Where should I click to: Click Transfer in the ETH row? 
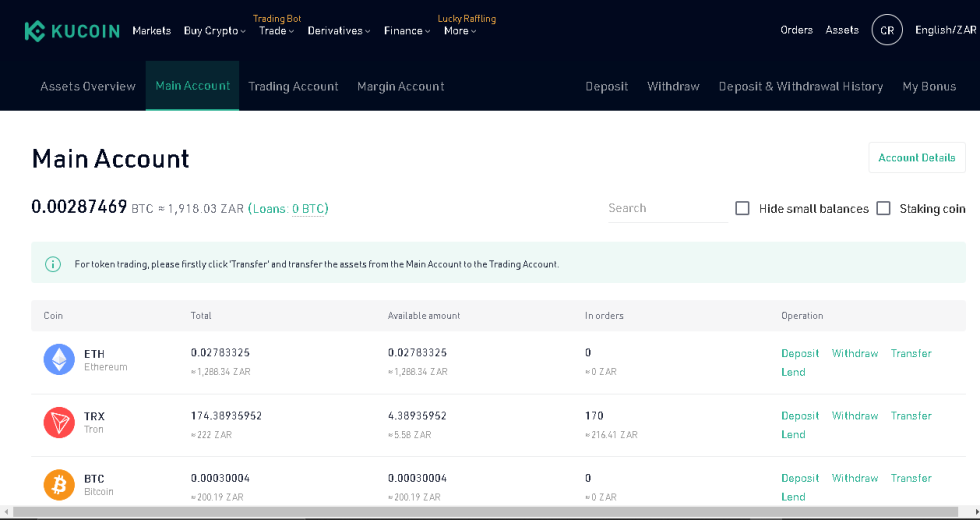[x=911, y=353]
